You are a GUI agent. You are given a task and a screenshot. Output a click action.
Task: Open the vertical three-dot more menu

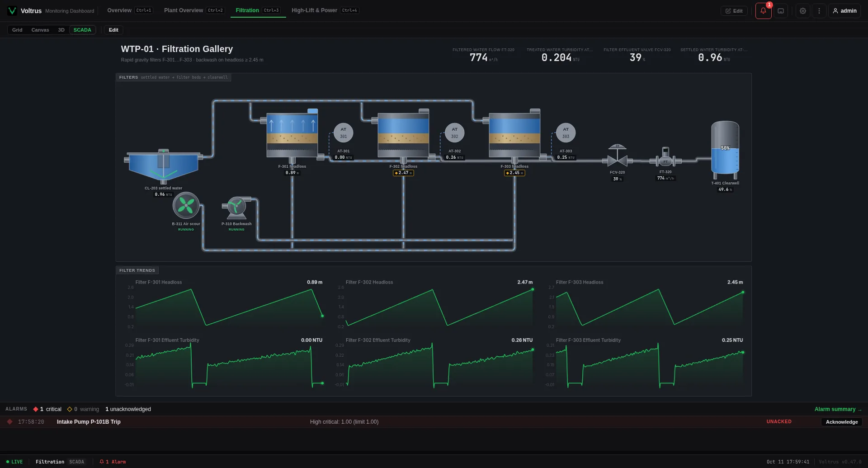pyautogui.click(x=819, y=11)
